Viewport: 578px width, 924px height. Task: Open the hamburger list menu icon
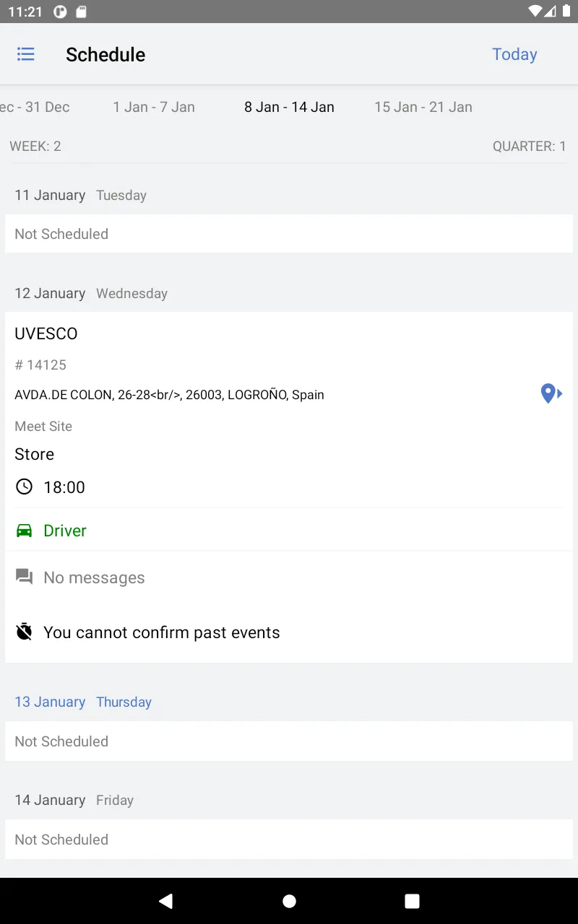(26, 54)
